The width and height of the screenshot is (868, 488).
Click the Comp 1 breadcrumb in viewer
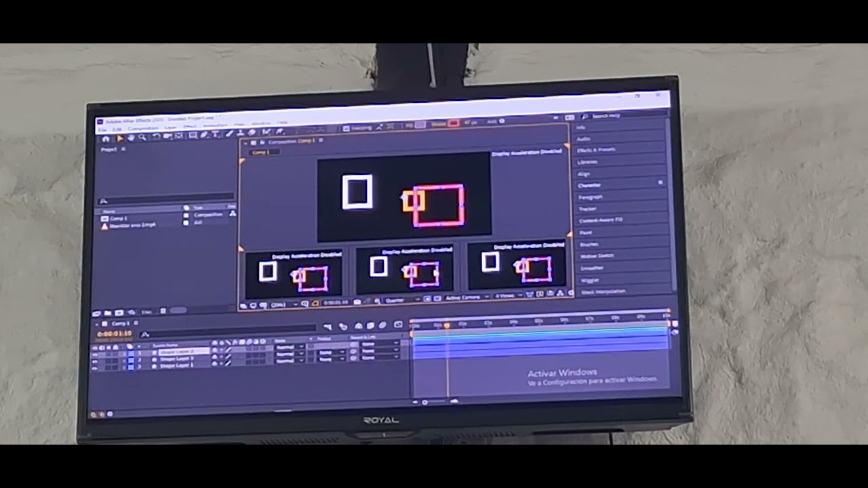coord(261,152)
